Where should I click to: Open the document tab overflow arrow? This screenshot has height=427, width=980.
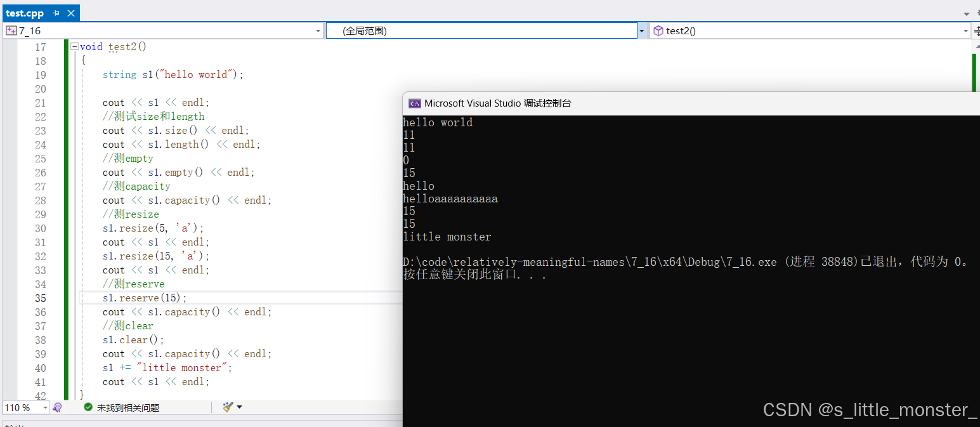tap(967, 14)
